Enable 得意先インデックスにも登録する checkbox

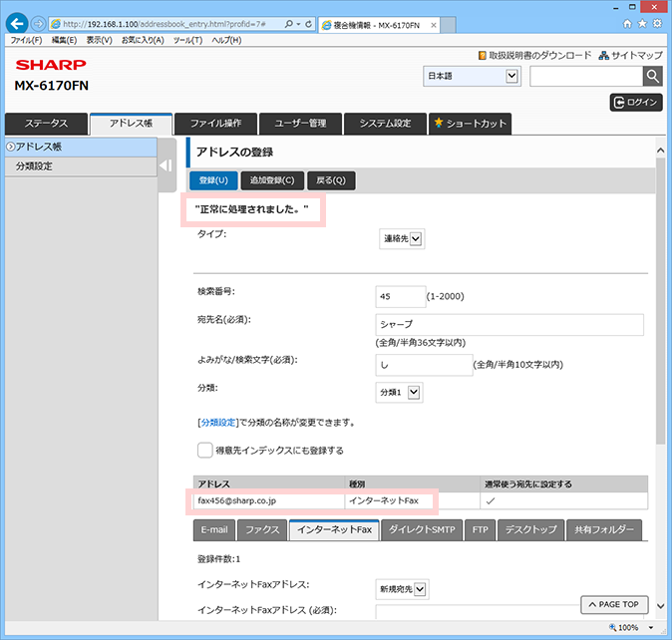click(204, 451)
